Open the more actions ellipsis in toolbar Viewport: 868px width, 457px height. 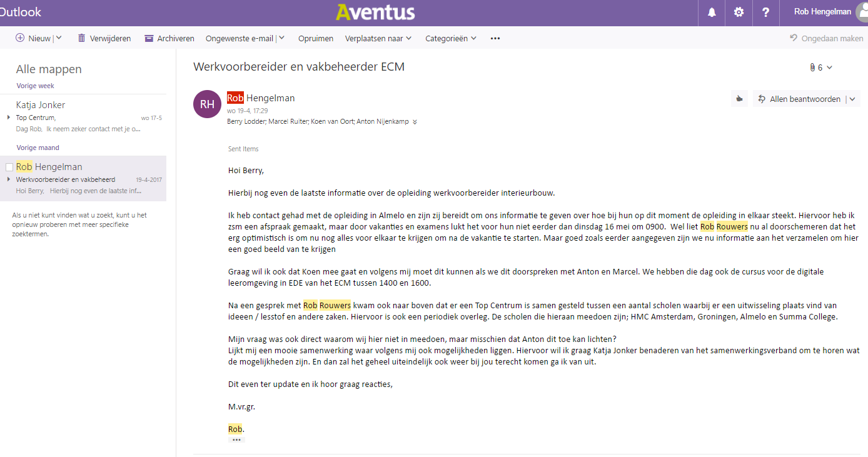pyautogui.click(x=495, y=38)
